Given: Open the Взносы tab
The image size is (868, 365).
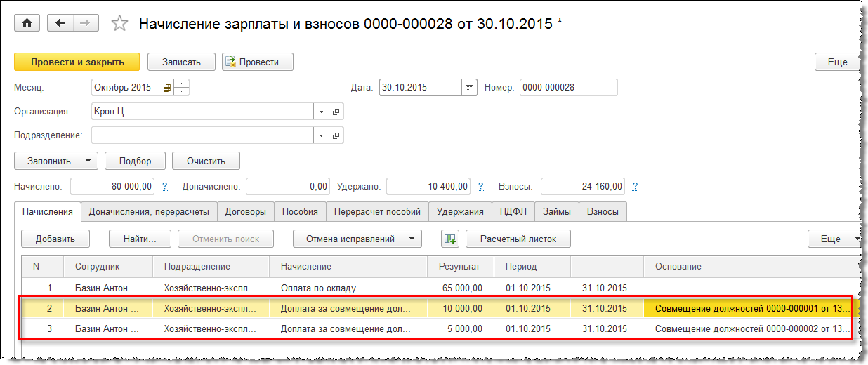Looking at the screenshot, I should pos(603,211).
